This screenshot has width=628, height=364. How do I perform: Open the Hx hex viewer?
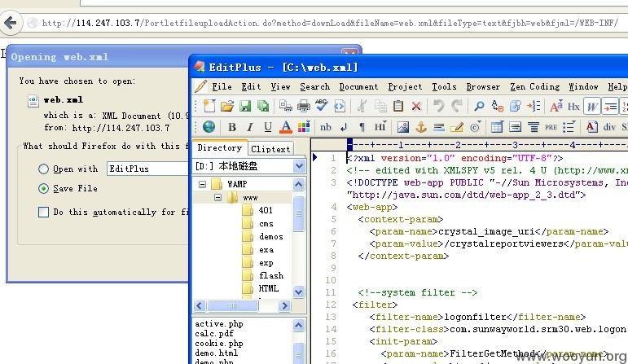pos(573,106)
